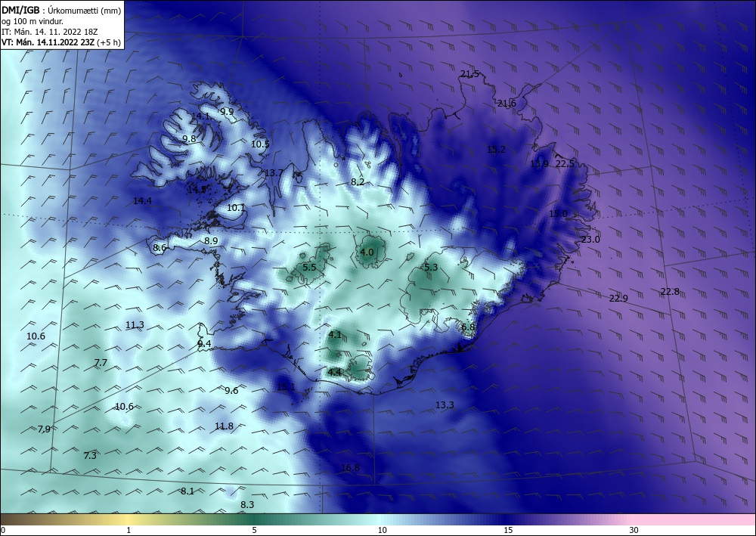Click the 9.9 value label
The width and height of the screenshot is (756, 536).
[227, 111]
